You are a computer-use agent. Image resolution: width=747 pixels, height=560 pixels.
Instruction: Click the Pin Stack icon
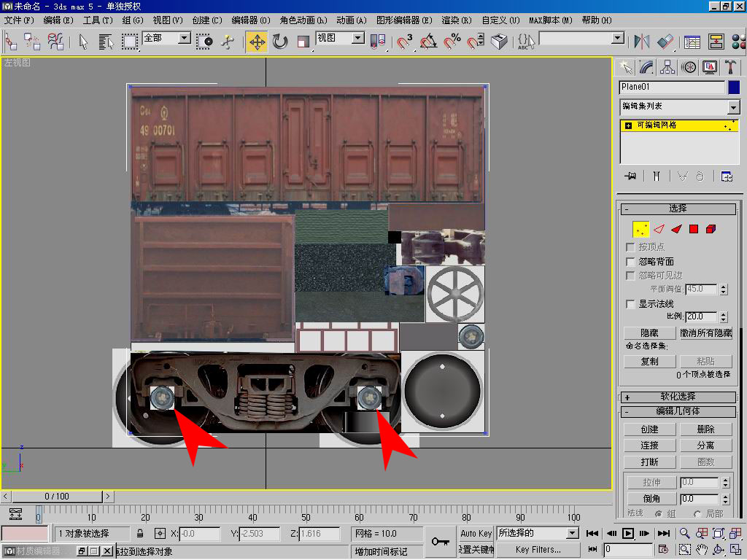click(630, 176)
